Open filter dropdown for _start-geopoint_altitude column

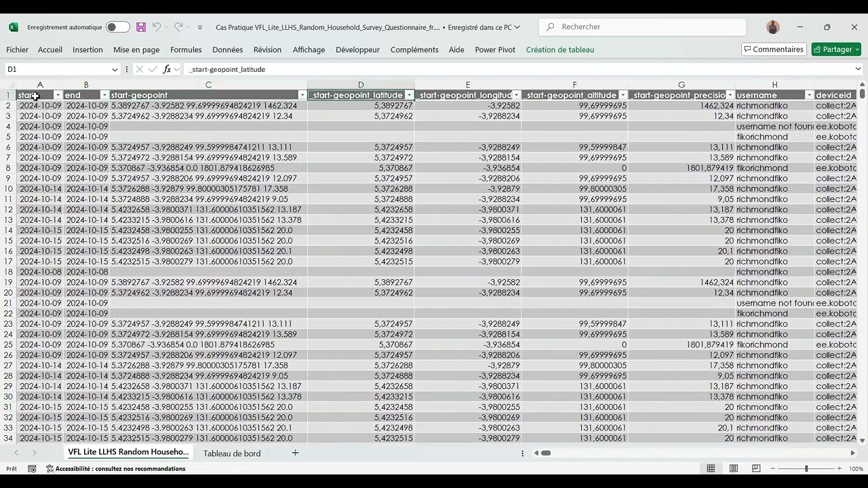(623, 95)
